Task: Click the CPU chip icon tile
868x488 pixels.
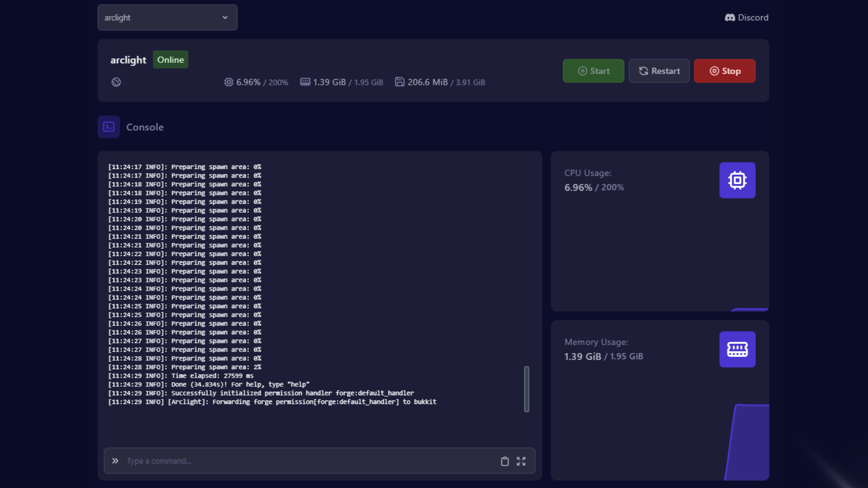Action: coord(737,180)
